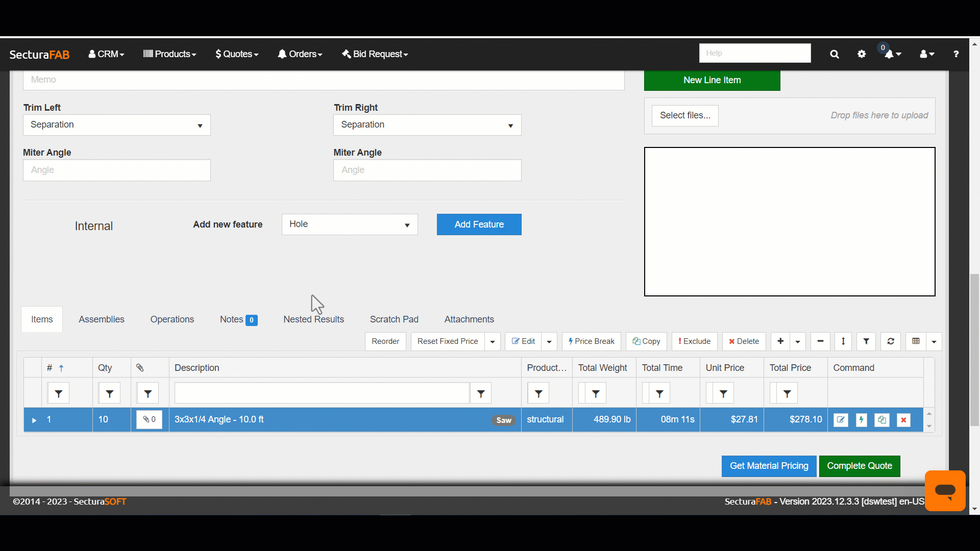Click the copy/duplicate icon on line item

pyautogui.click(x=883, y=419)
